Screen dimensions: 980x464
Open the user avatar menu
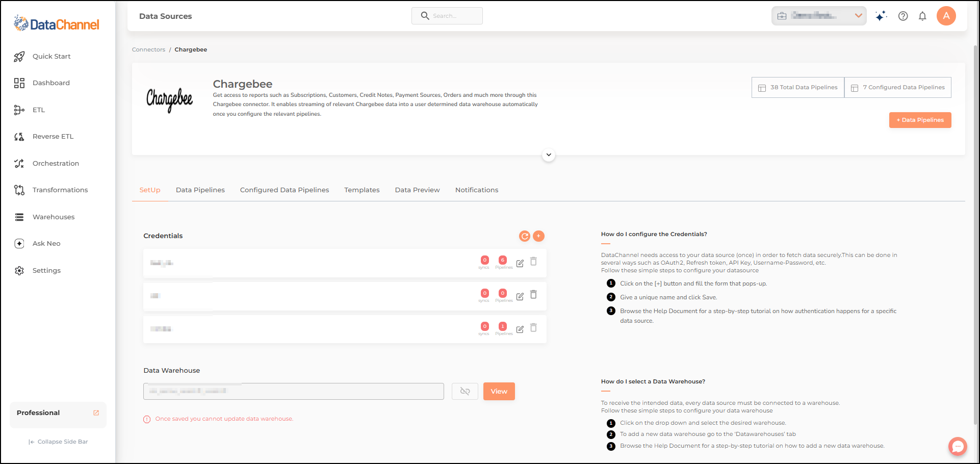946,16
